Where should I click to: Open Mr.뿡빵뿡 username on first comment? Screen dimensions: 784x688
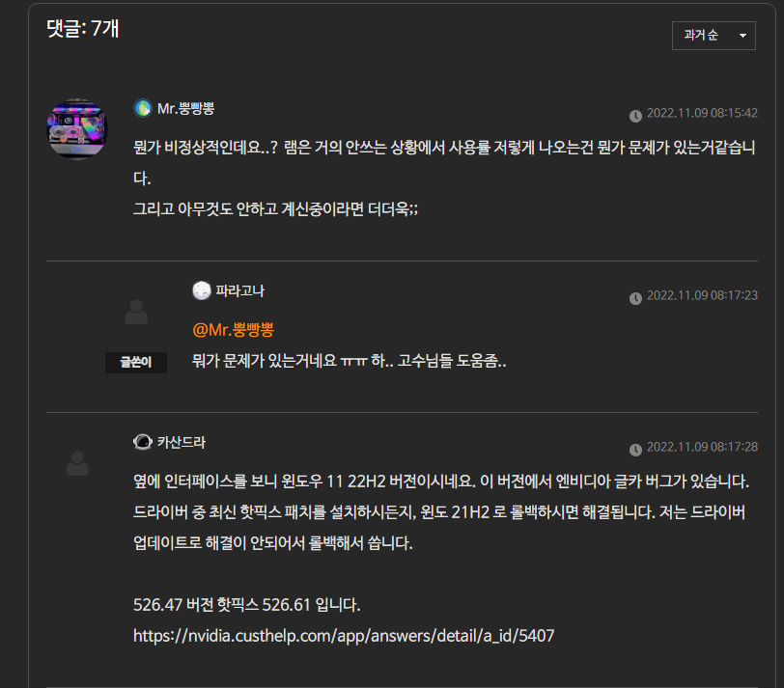click(185, 108)
